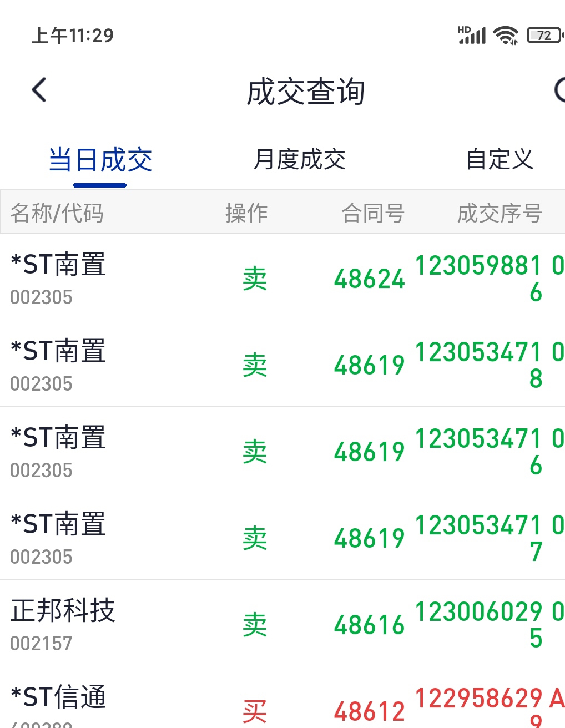Image resolution: width=565 pixels, height=728 pixels.
Task: Tap the 成交序号 column header
Action: [500, 213]
